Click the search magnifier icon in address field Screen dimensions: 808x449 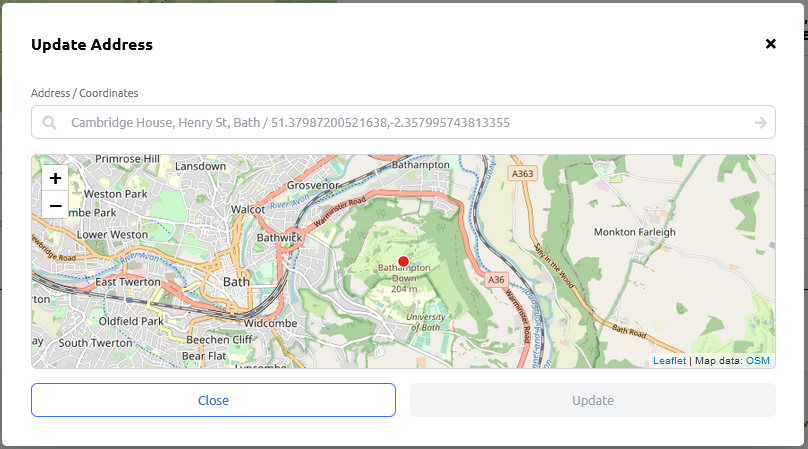[x=49, y=123]
